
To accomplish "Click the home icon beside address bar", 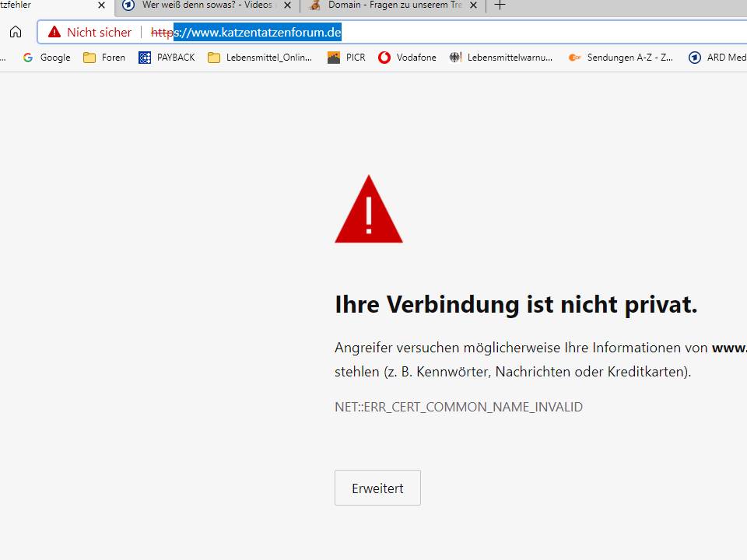I will point(16,32).
